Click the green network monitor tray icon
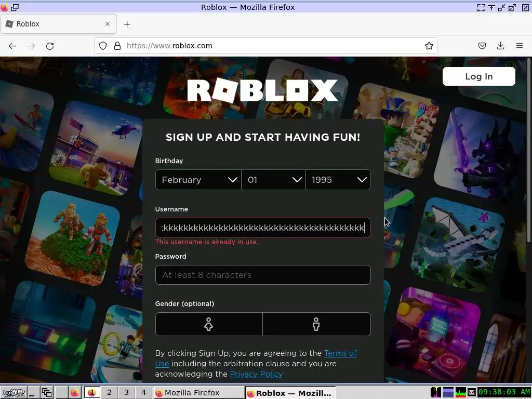 pos(460,393)
